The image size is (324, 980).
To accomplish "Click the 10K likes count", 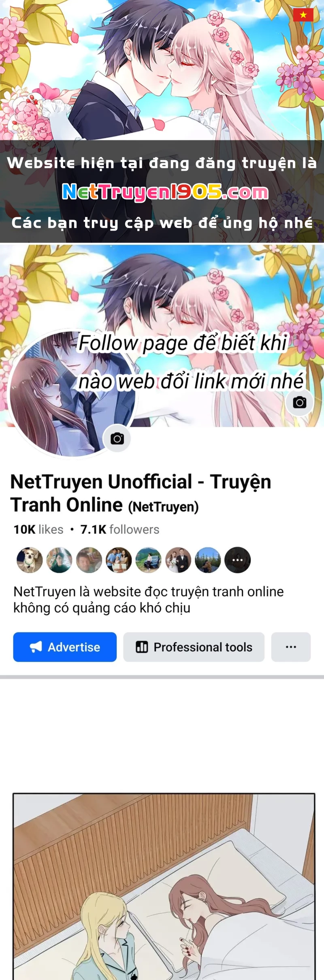I will (x=38, y=529).
